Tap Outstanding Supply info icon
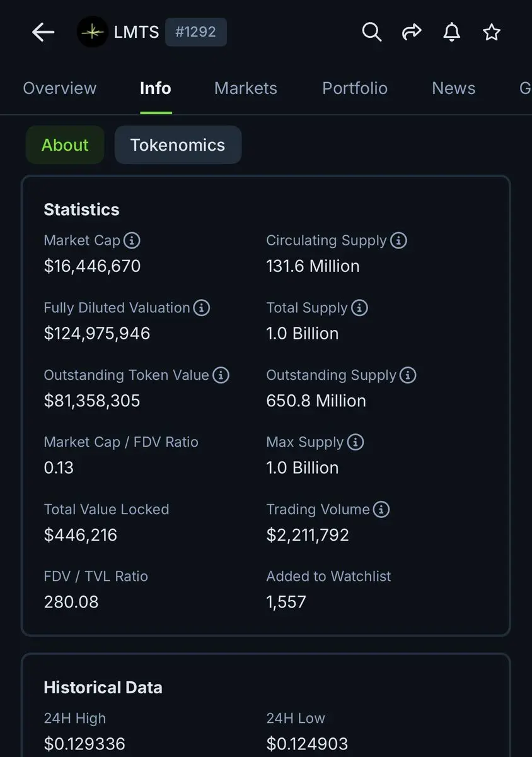532x757 pixels. pyautogui.click(x=408, y=375)
